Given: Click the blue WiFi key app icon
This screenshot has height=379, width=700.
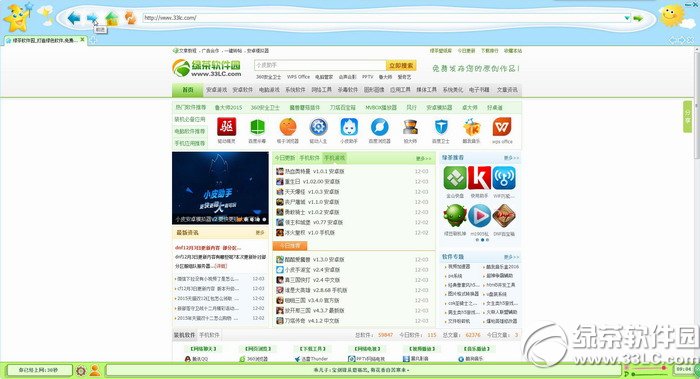Looking at the screenshot, I should tap(504, 178).
